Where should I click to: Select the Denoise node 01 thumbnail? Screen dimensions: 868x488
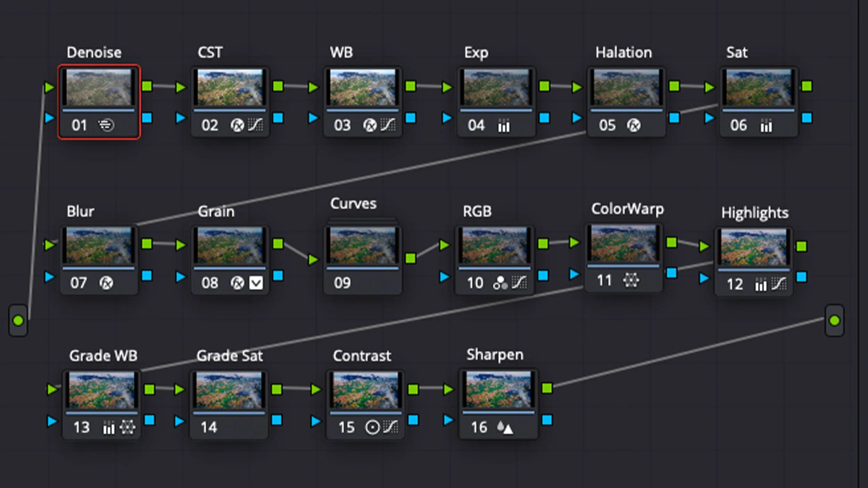click(x=99, y=87)
